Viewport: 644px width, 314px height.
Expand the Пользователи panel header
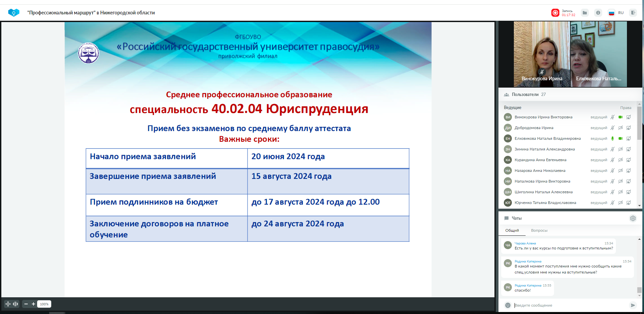coord(525,95)
